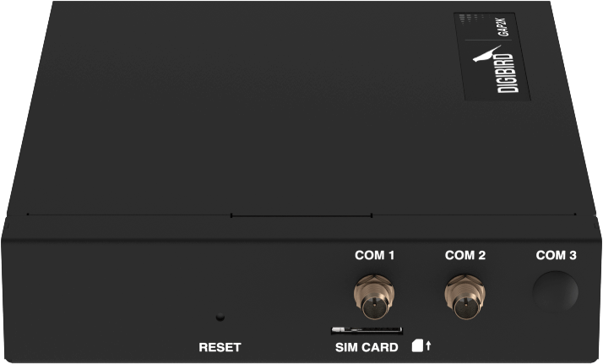
Task: Click the Digibird bird logo
Action: coord(486,54)
